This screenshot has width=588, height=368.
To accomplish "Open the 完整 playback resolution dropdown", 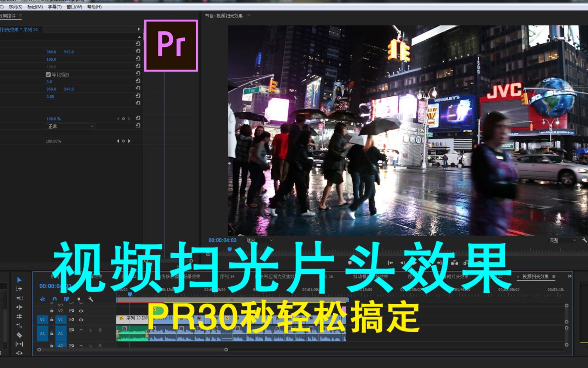I will [x=563, y=240].
